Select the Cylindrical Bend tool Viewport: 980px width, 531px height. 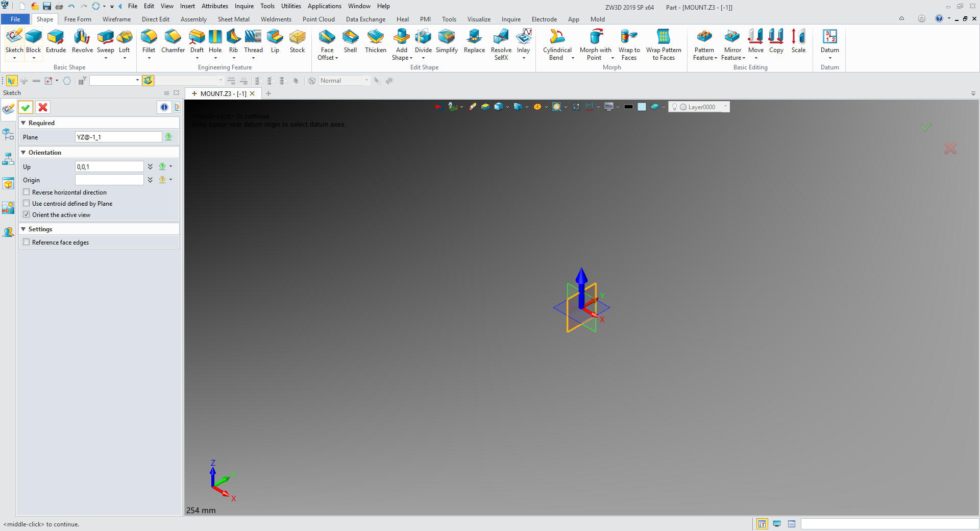(557, 44)
